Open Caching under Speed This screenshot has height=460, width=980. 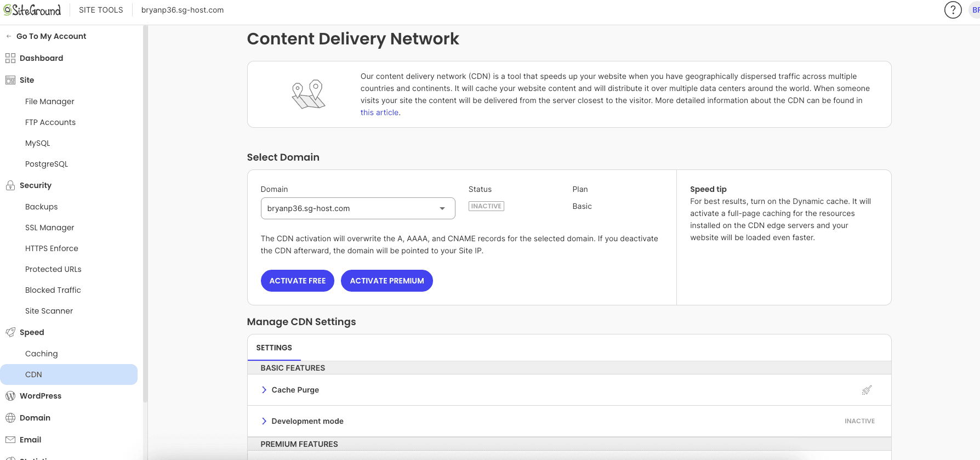tap(42, 354)
